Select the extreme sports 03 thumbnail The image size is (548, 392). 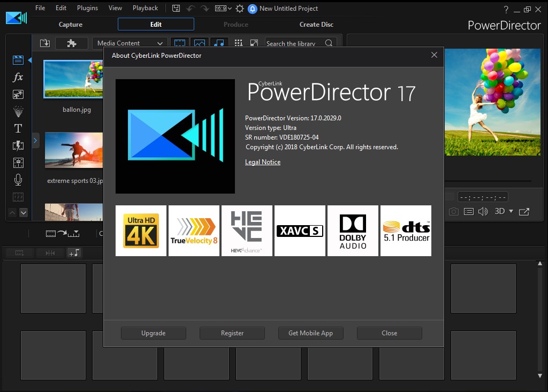pyautogui.click(x=74, y=150)
